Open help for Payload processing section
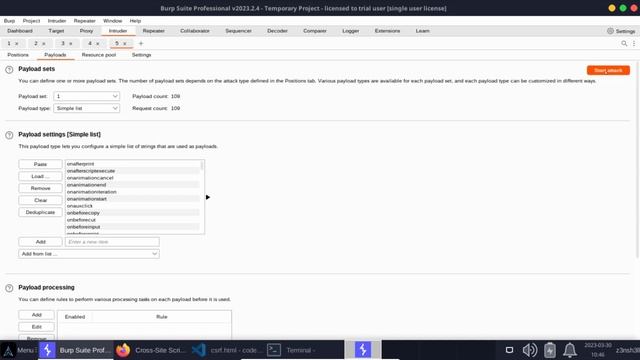 (x=9, y=288)
